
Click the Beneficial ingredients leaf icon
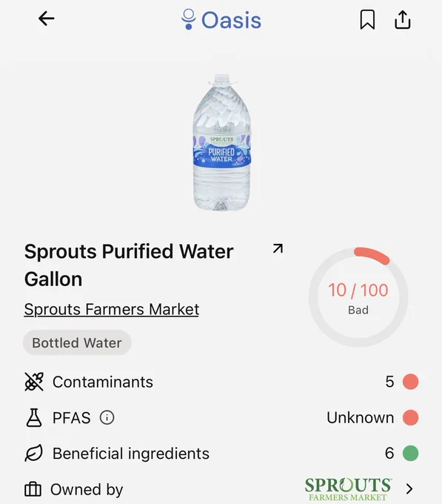(x=34, y=453)
